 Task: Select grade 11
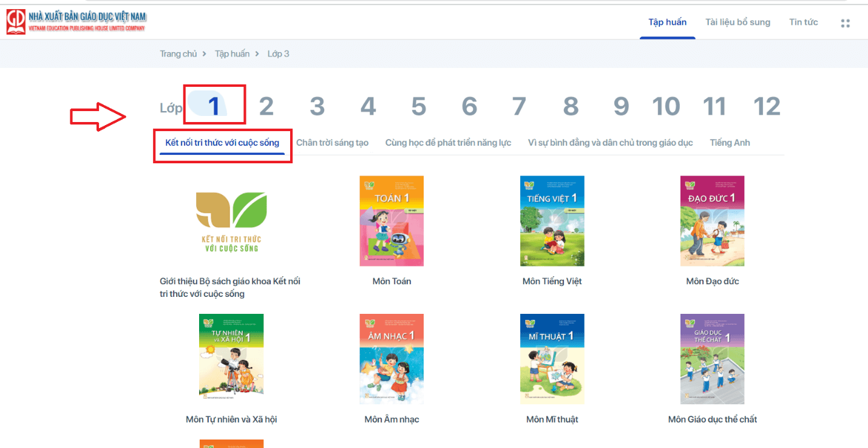tap(714, 107)
